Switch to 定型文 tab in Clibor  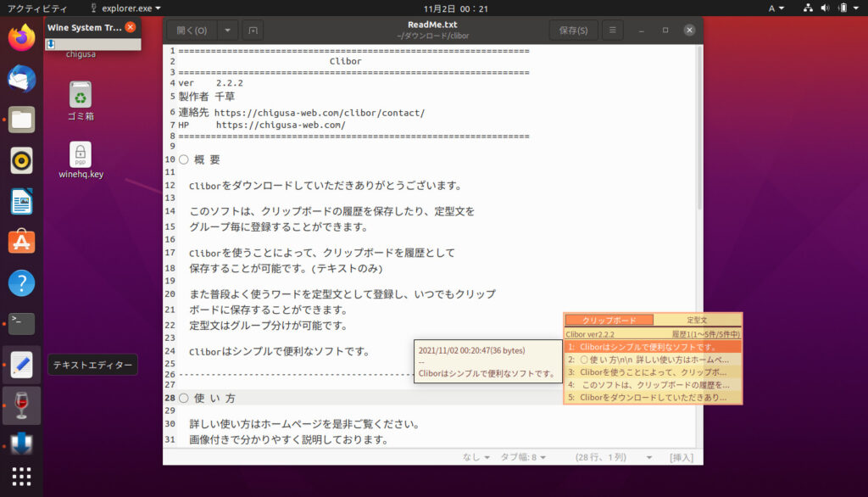click(x=697, y=321)
